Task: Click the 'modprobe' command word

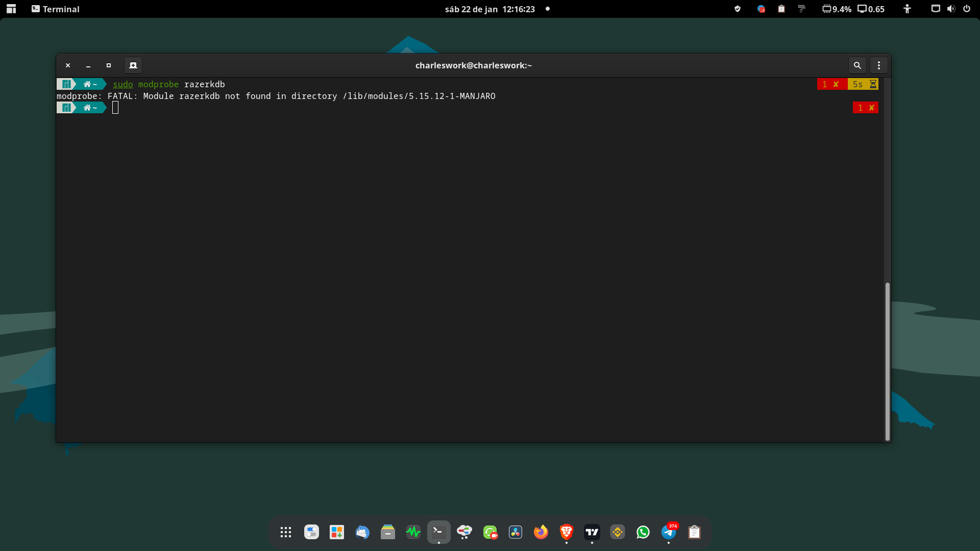Action: tap(159, 84)
